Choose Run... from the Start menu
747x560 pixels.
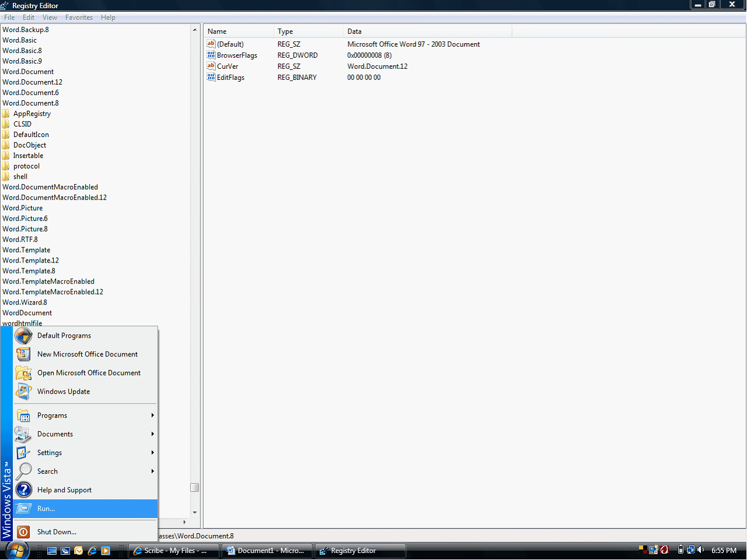pos(85,509)
